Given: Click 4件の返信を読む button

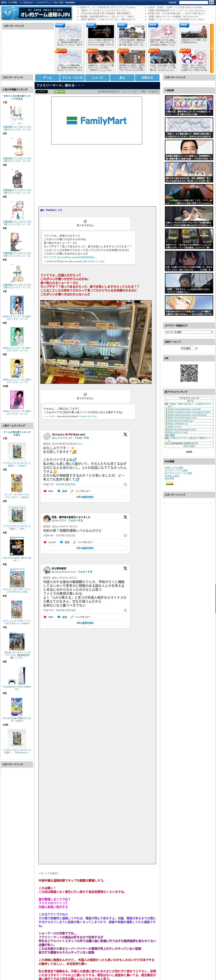Looking at the screenshot, I should coord(85,623).
